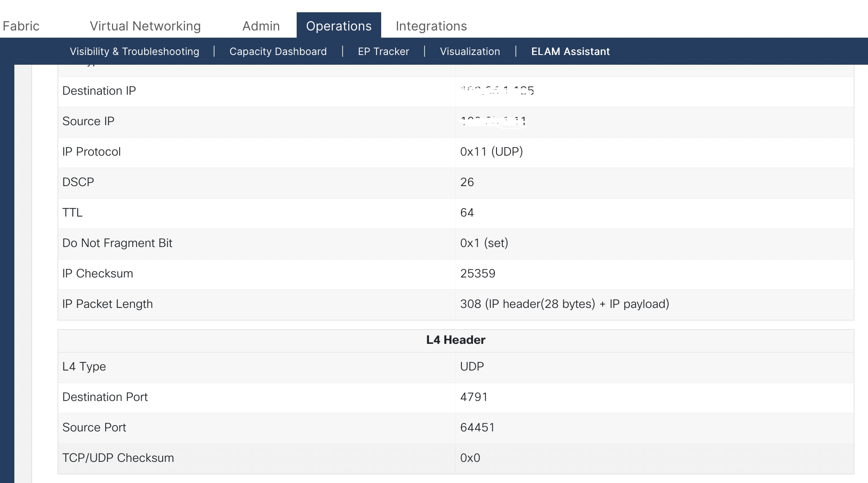The width and height of the screenshot is (868, 483).
Task: Click the TCP/UDP Checksum value 0x0
Action: (470, 458)
